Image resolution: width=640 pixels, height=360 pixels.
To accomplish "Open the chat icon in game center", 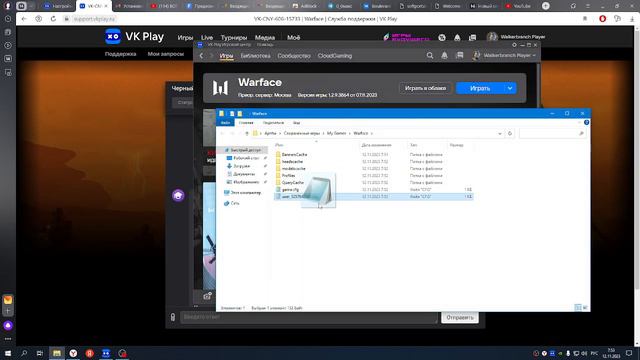I will coord(460,56).
